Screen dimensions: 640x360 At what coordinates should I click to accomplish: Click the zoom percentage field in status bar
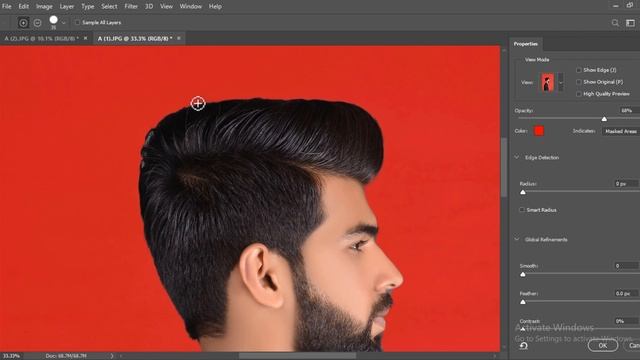(x=11, y=356)
